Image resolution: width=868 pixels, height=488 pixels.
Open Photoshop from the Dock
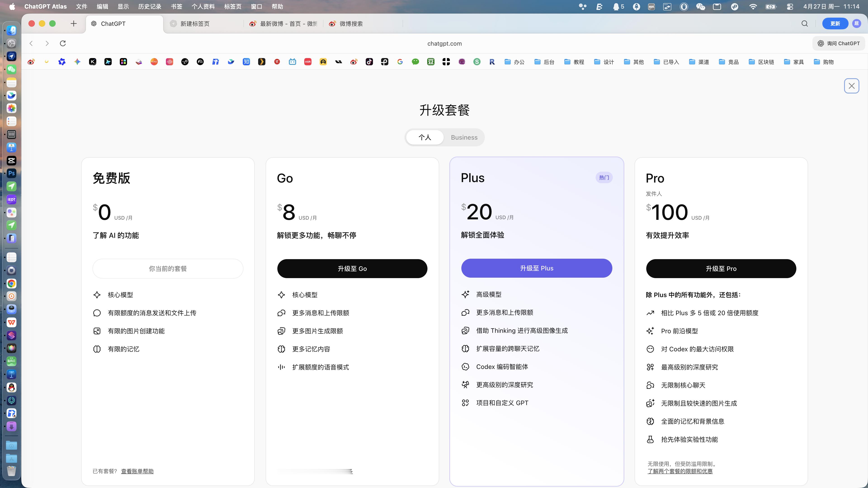pyautogui.click(x=12, y=173)
